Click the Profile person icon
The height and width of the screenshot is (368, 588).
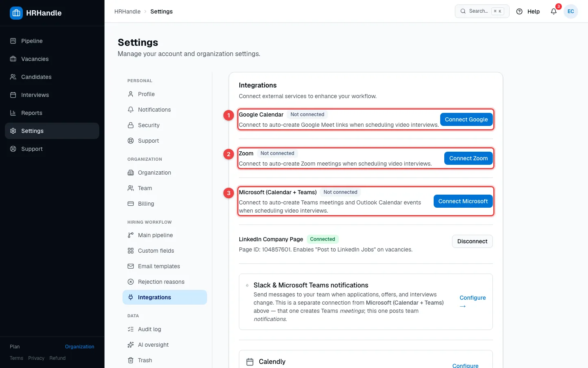131,94
